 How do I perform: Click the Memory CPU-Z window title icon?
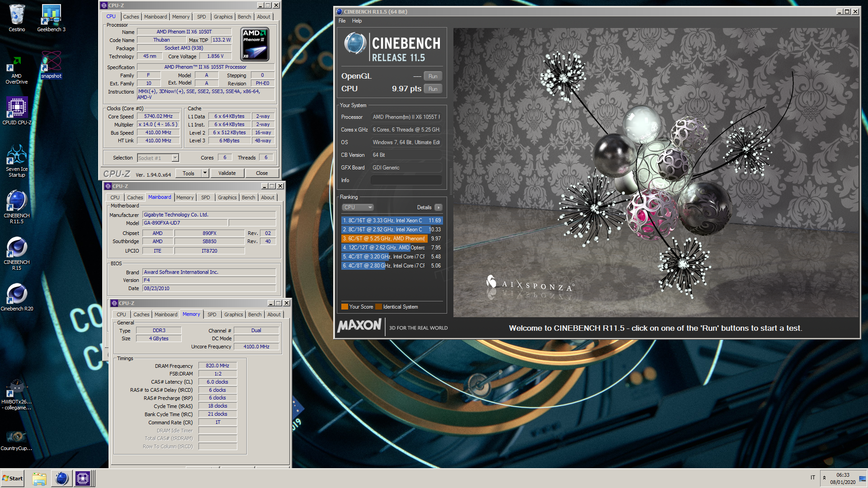pos(114,303)
